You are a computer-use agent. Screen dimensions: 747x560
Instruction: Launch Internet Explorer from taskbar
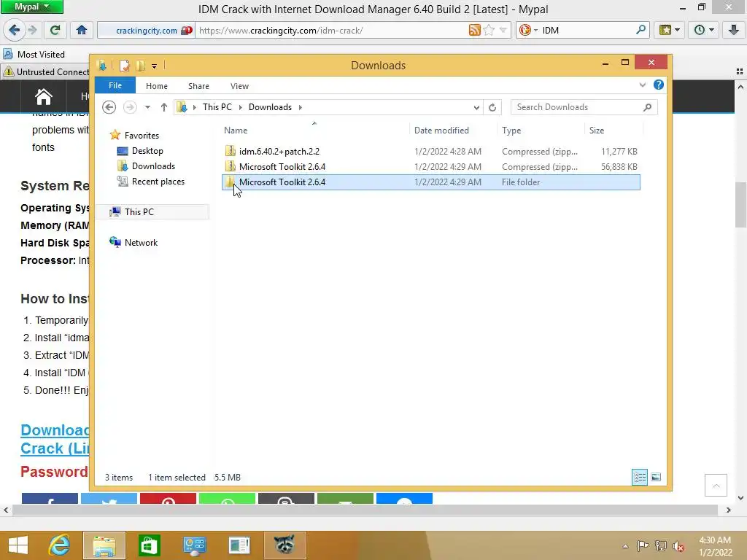tap(60, 545)
